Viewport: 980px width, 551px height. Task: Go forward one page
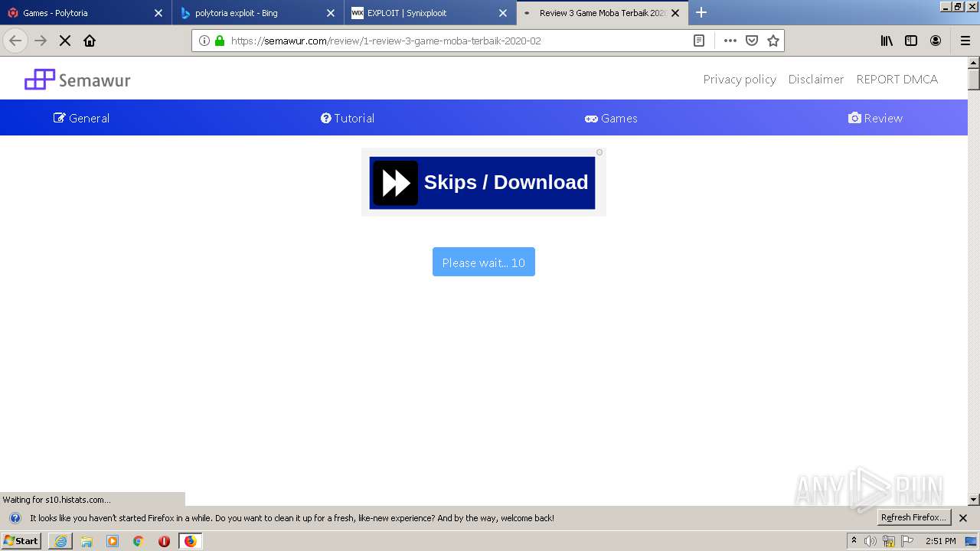coord(41,41)
